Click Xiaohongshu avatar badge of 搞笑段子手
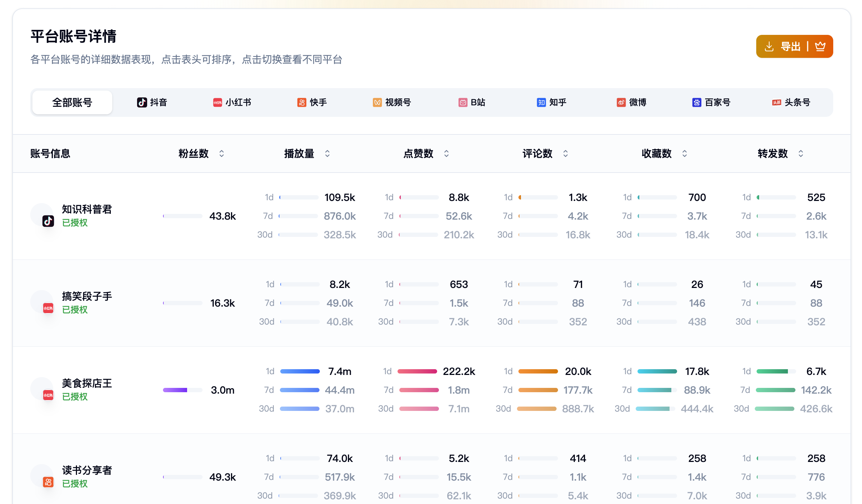The height and width of the screenshot is (504, 862). point(48,308)
